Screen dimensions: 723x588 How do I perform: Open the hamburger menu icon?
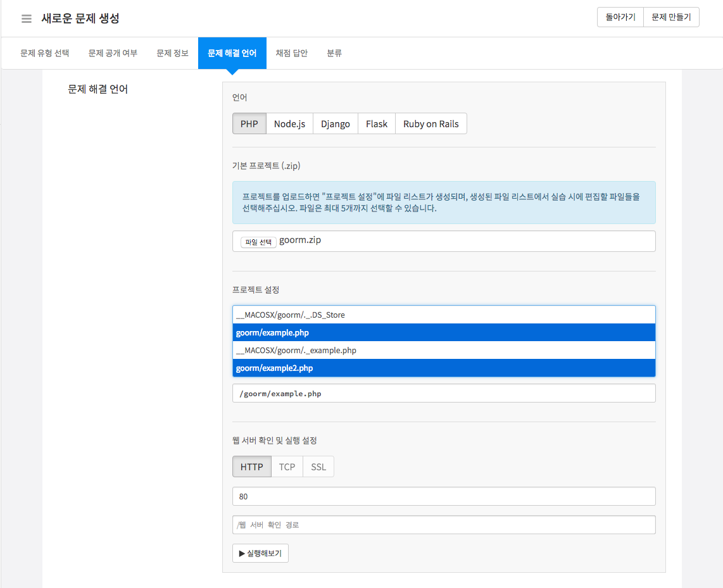27,18
